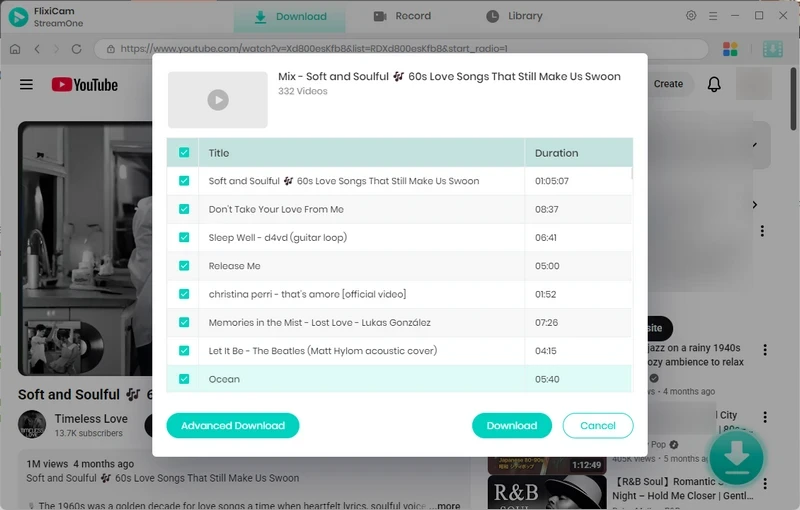This screenshot has width=800, height=510.
Task: Click the lock icon in the address bar
Action: pos(111,49)
